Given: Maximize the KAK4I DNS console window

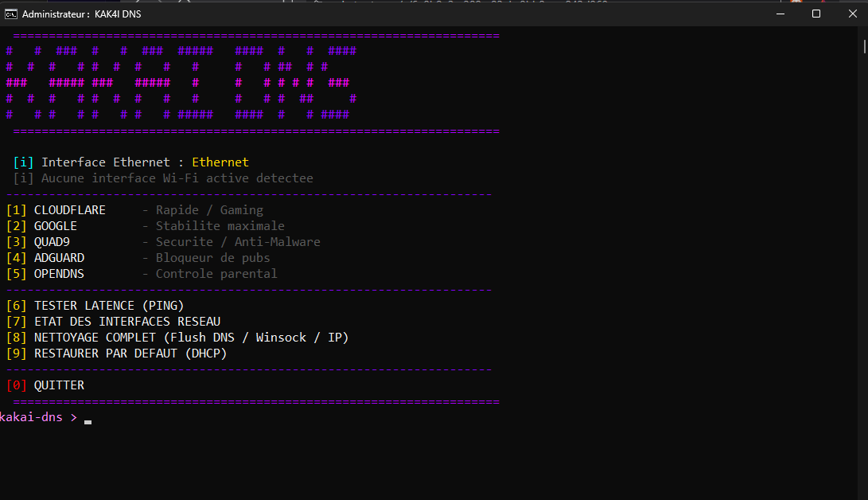Looking at the screenshot, I should [816, 14].
